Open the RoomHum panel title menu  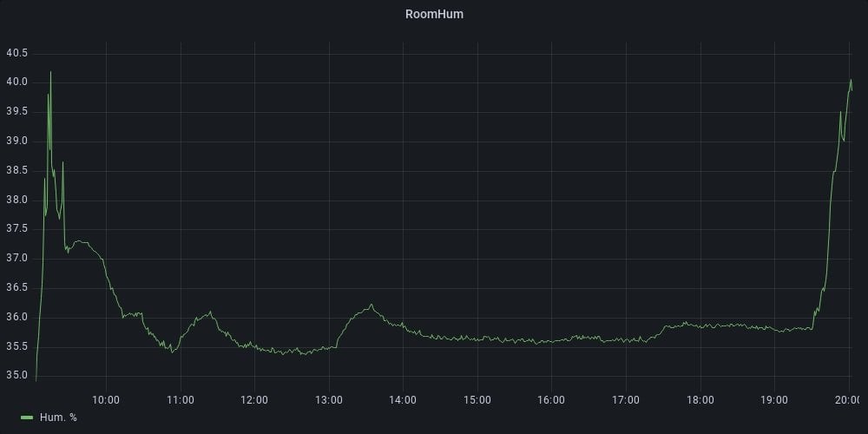pyautogui.click(x=434, y=15)
